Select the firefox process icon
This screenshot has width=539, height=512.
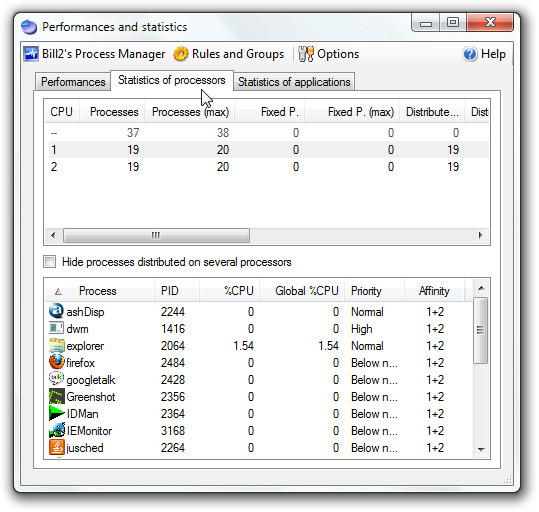pos(56,362)
